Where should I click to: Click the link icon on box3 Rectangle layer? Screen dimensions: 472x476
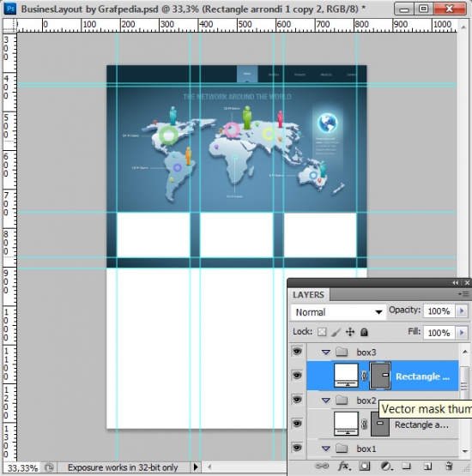(x=364, y=377)
